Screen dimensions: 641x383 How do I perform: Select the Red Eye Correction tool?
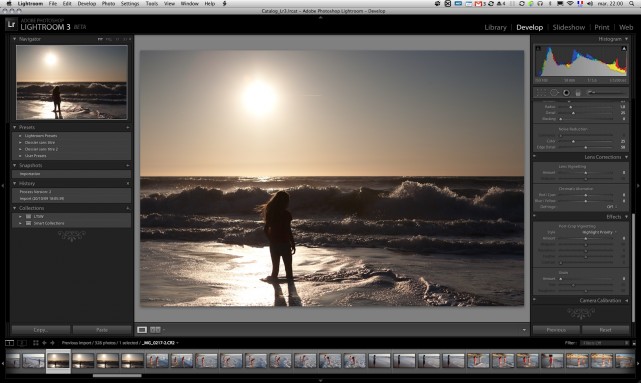(x=566, y=93)
